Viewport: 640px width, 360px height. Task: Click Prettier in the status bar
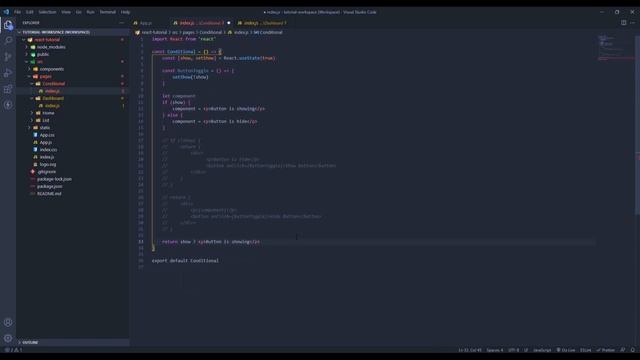tap(606, 350)
